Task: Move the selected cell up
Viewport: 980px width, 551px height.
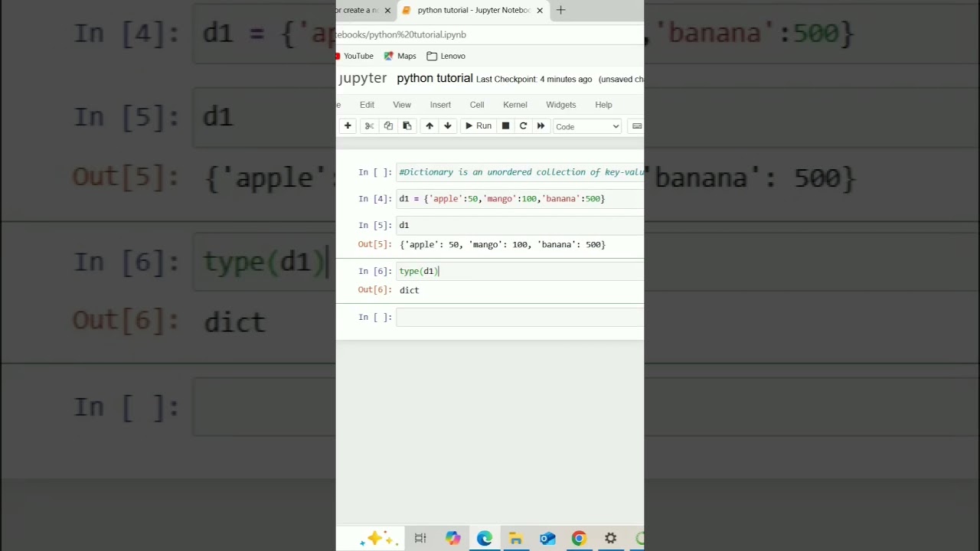Action: 430,126
